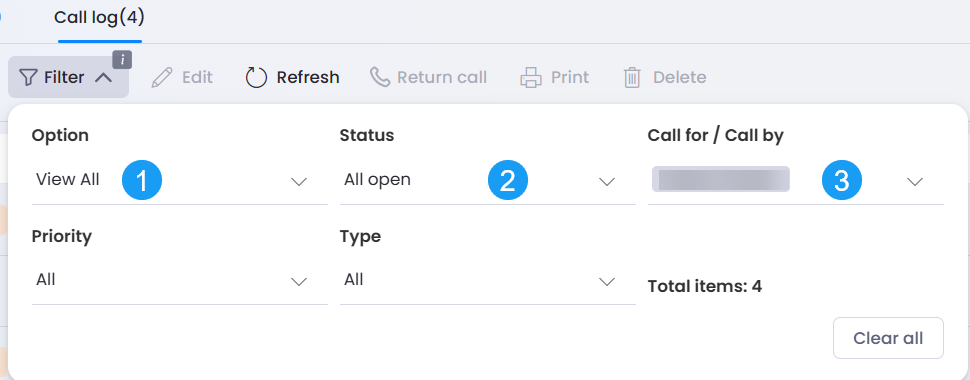
Task: Open the Option dropdown showing View All
Action: pos(179,181)
